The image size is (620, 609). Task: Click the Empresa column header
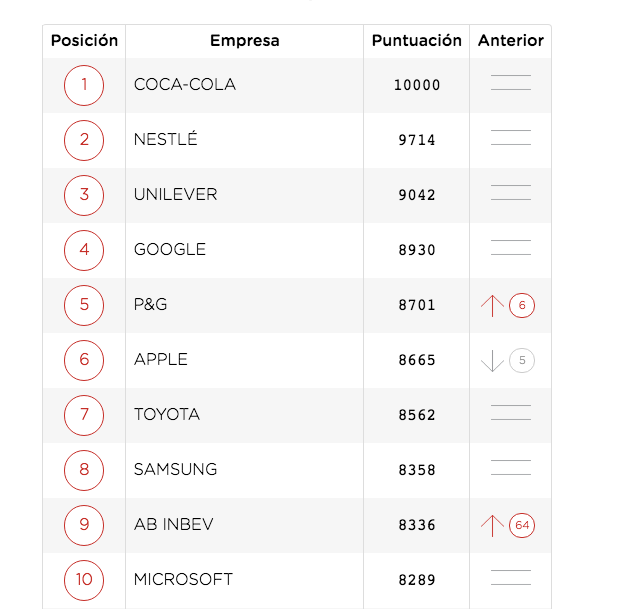click(244, 41)
